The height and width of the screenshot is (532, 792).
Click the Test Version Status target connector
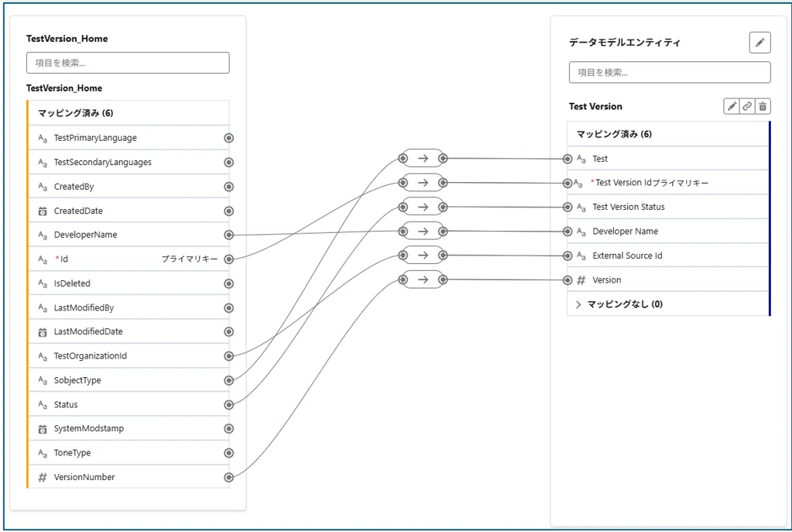click(567, 207)
